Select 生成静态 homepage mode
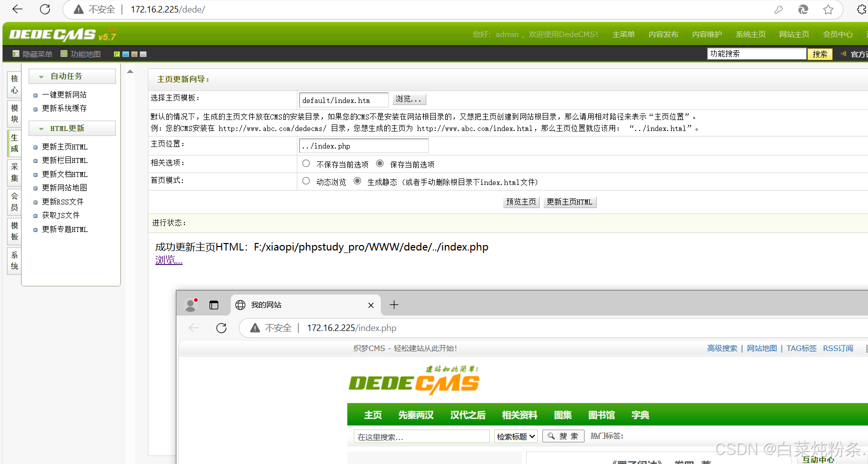This screenshot has height=464, width=868. (357, 181)
